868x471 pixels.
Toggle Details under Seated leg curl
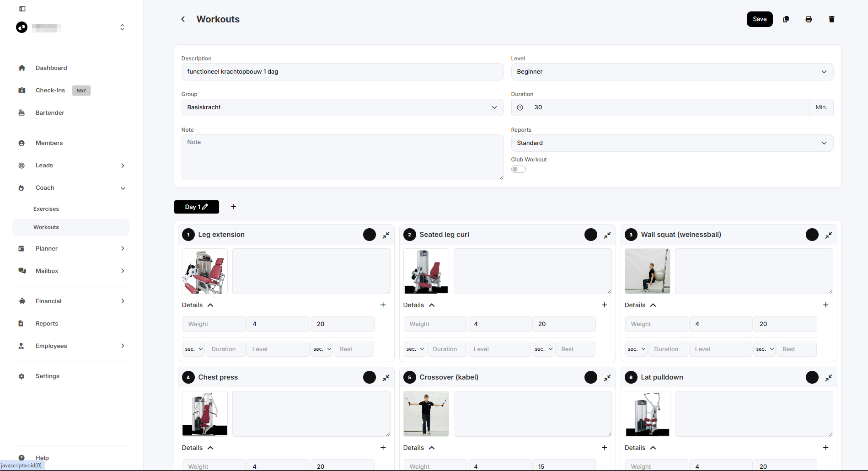point(419,305)
